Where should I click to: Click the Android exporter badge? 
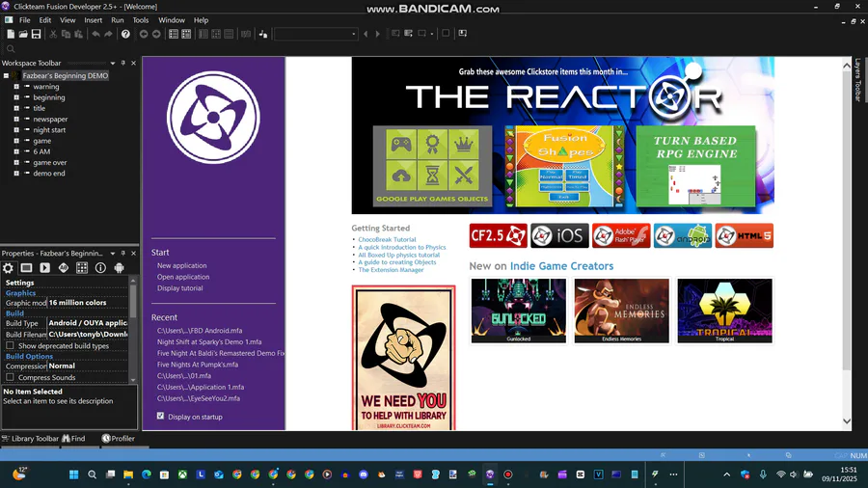coord(683,235)
